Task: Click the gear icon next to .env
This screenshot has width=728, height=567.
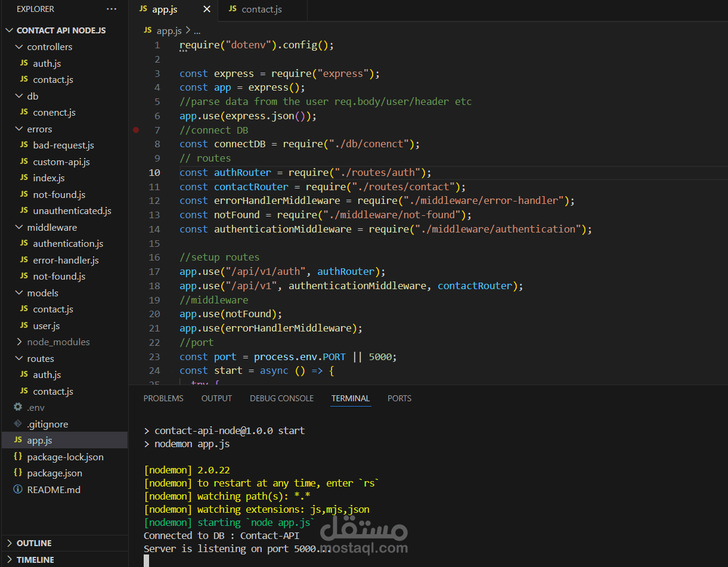Action: (x=18, y=407)
